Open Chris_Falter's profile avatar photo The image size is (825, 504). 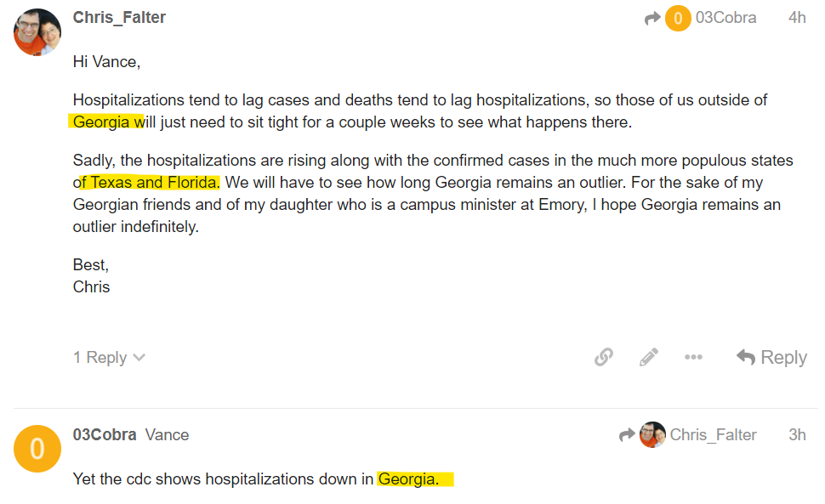click(x=37, y=32)
